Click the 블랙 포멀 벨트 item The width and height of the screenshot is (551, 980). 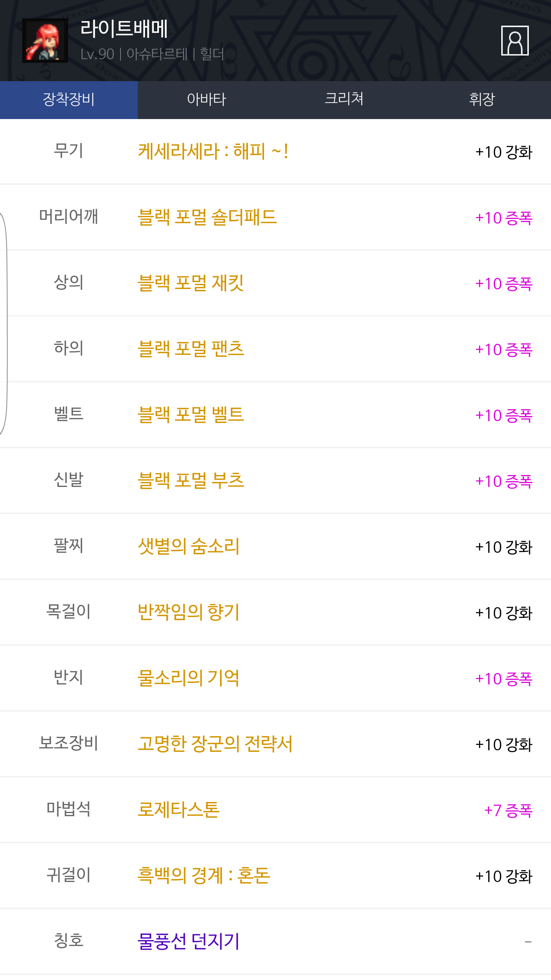click(191, 415)
